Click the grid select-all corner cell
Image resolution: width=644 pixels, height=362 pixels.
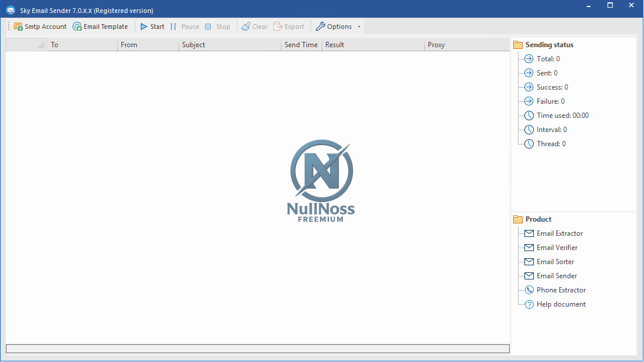(x=27, y=45)
